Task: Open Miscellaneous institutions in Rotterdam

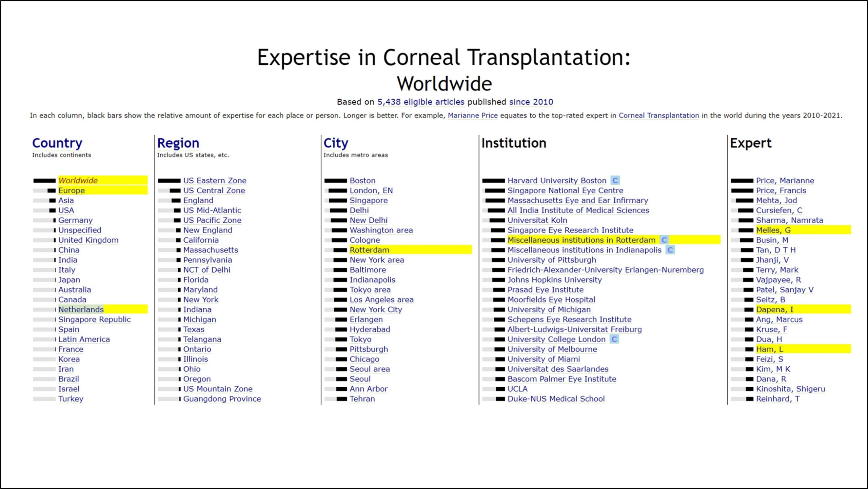Action: 581,240
